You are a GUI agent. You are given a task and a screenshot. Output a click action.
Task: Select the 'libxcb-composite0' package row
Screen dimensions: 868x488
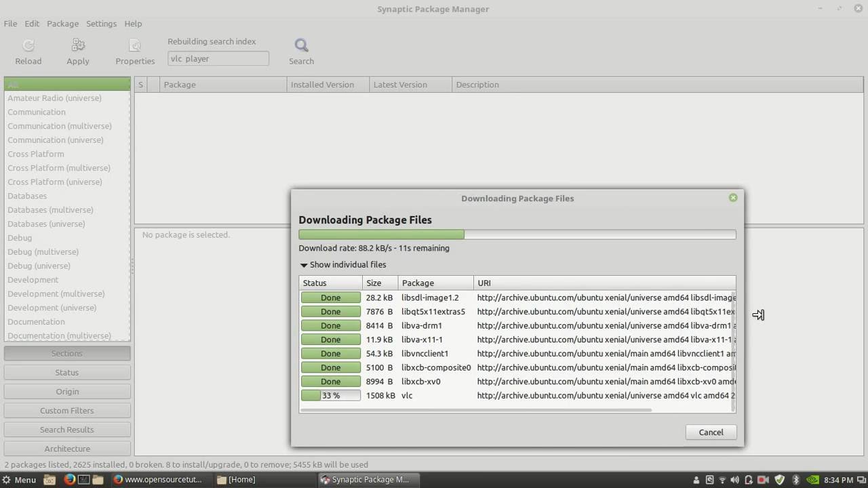(517, 368)
